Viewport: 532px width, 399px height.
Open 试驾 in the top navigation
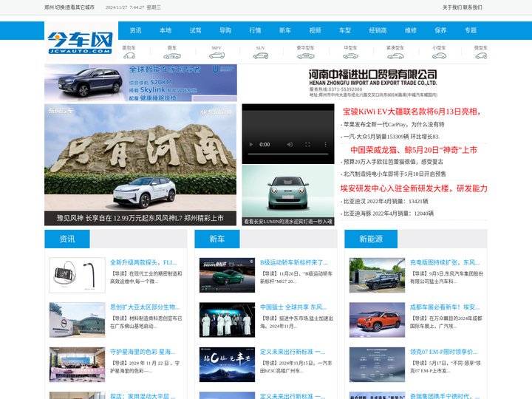click(x=195, y=30)
